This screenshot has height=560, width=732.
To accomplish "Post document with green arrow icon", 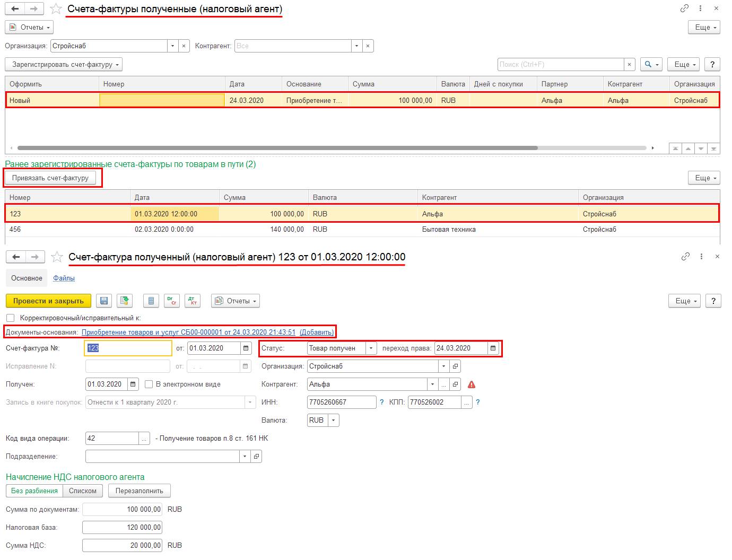I will coord(124,301).
